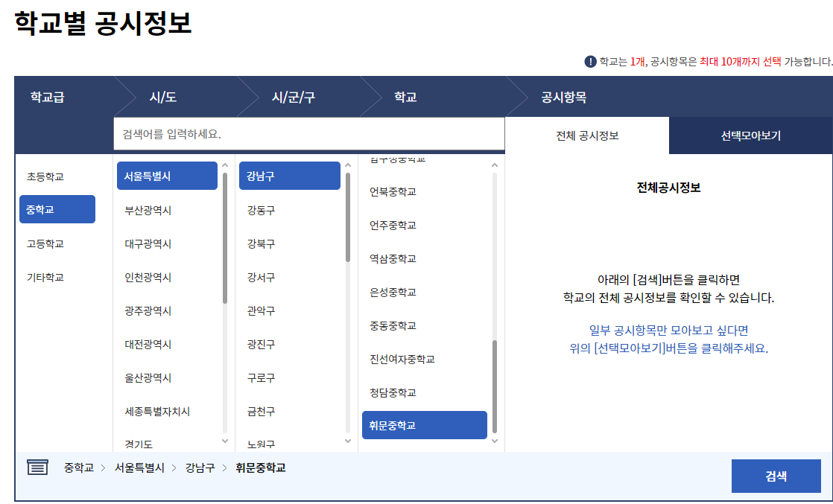Switch to the 선택모아보기 tab
The width and height of the screenshot is (833, 504).
click(x=751, y=135)
